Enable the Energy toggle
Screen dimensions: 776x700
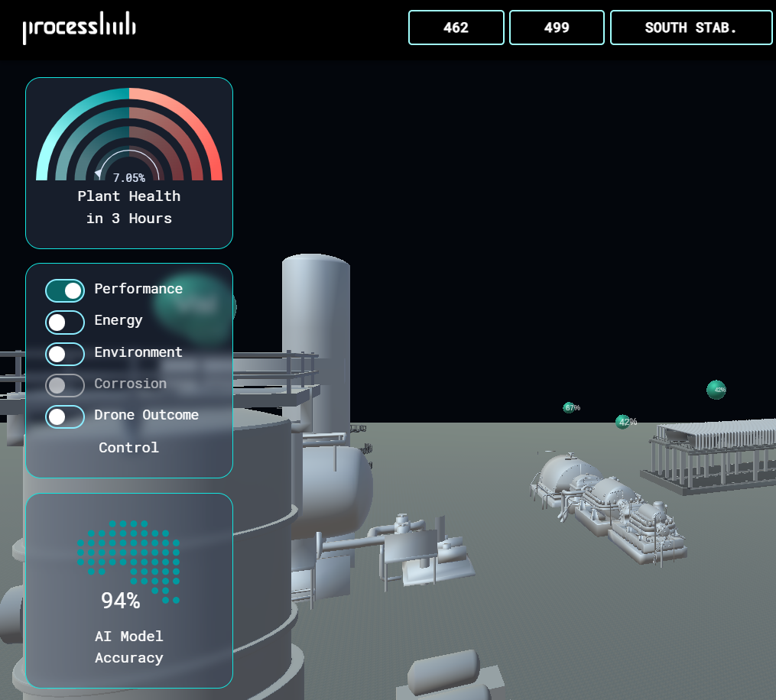click(x=65, y=322)
